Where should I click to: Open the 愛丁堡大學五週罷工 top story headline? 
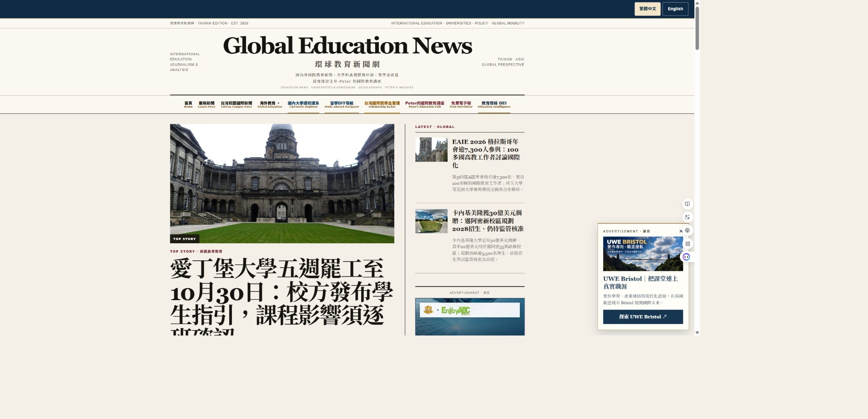pos(282,296)
